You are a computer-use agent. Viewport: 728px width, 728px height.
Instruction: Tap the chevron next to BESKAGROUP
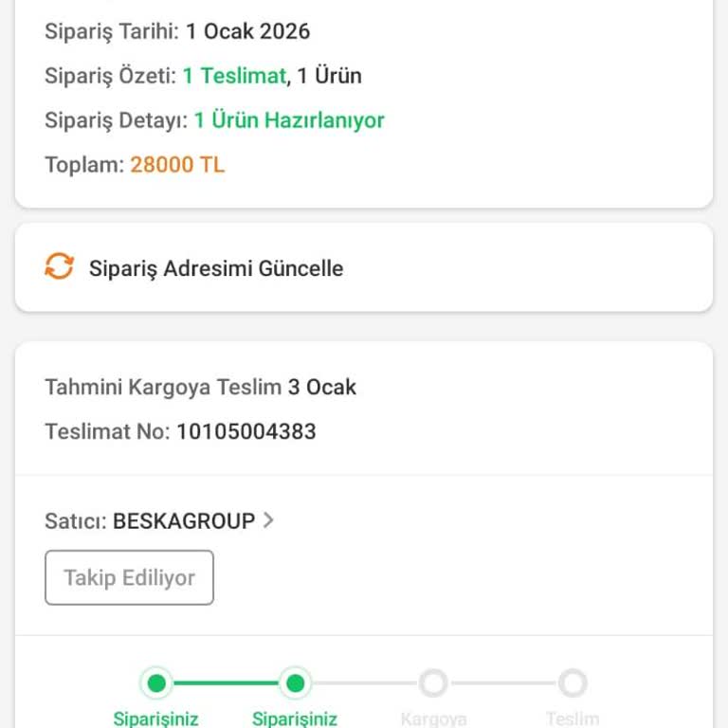click(x=268, y=520)
